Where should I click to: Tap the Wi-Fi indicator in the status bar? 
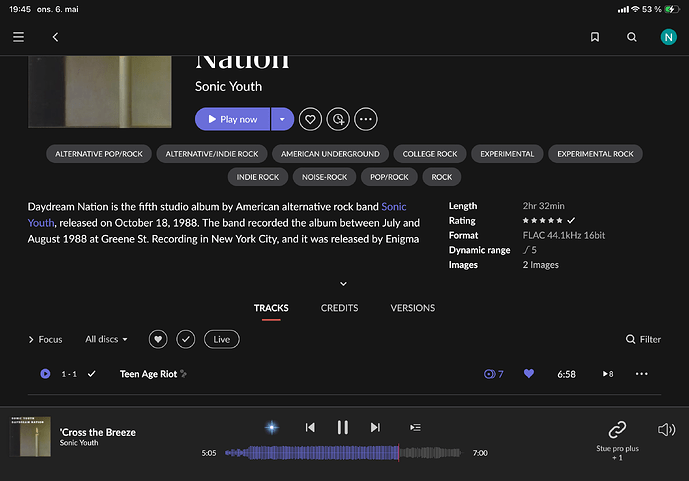(635, 9)
